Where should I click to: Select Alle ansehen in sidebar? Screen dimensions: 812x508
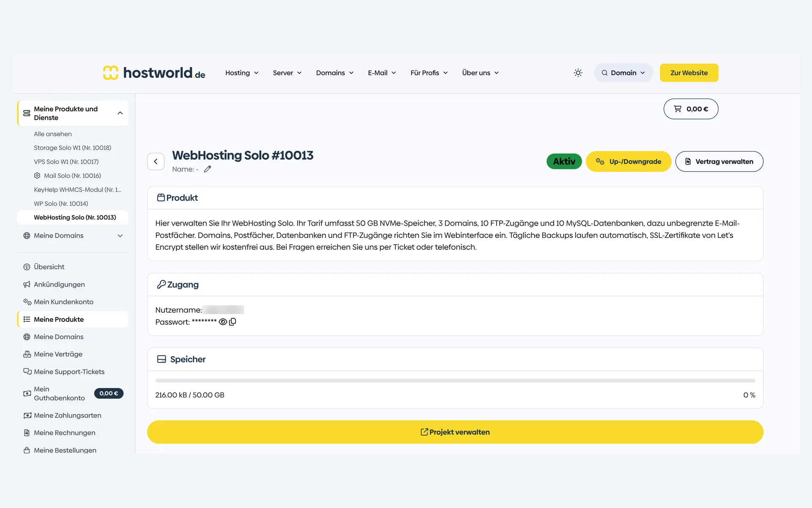tap(53, 134)
